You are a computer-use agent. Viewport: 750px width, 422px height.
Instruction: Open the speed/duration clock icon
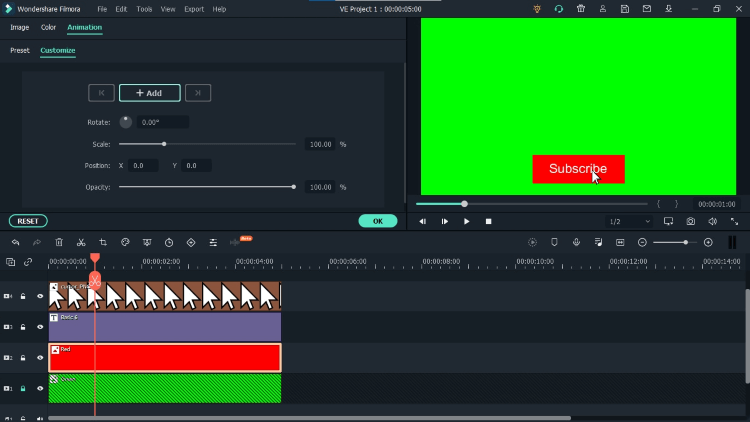click(x=169, y=243)
